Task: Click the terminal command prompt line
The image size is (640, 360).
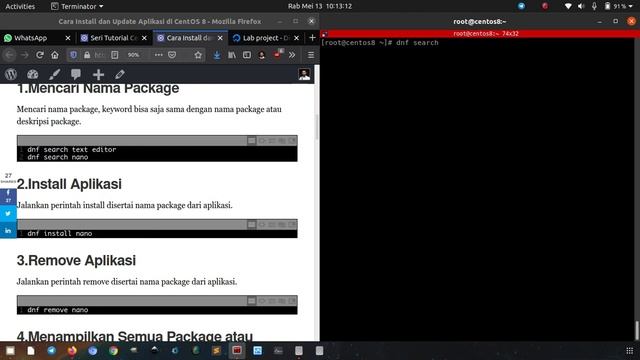Action: tap(380, 42)
